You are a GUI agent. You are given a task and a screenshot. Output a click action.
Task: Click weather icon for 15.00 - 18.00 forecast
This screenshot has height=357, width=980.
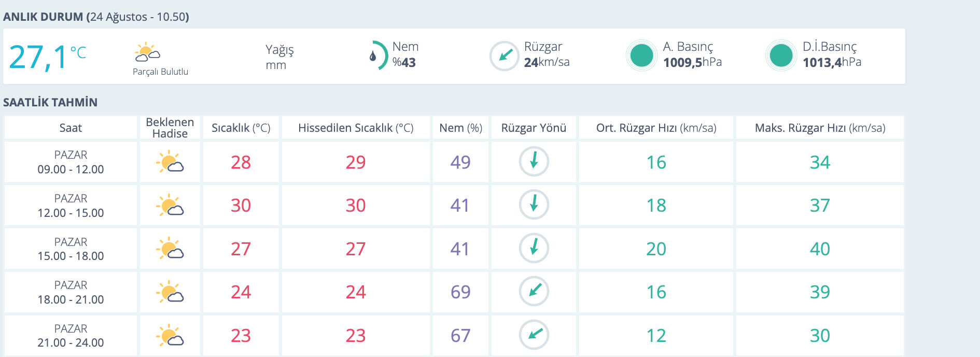pyautogui.click(x=170, y=249)
